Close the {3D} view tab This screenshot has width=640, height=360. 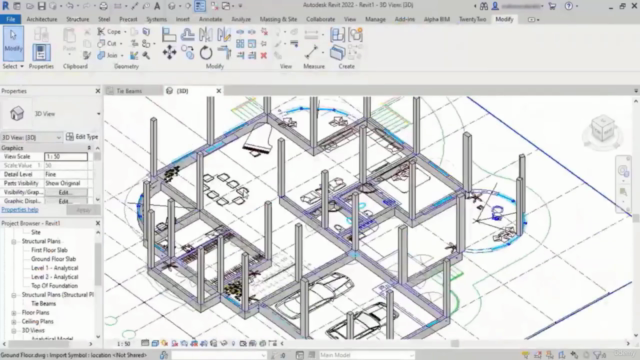pos(218,91)
